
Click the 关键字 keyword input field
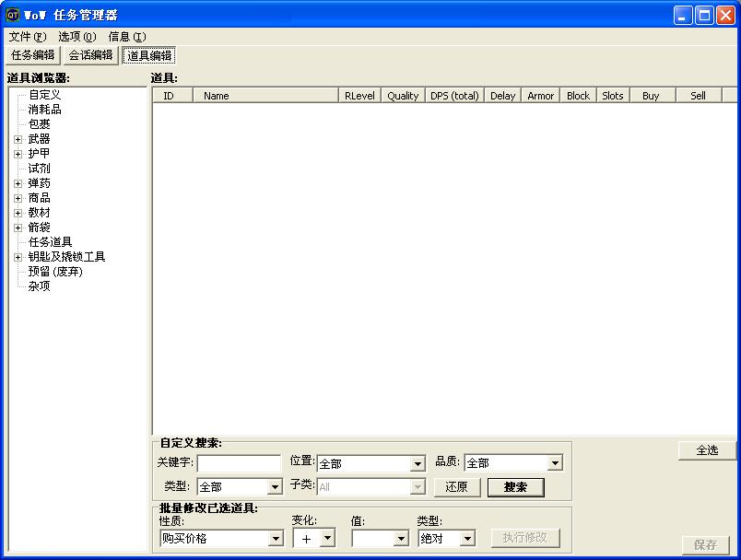pyautogui.click(x=239, y=463)
